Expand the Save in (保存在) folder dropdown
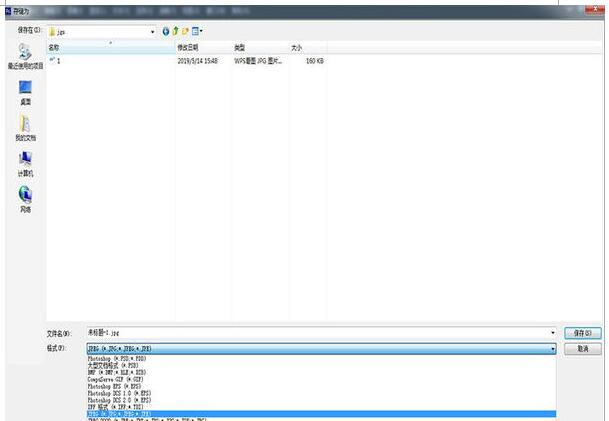 click(152, 32)
